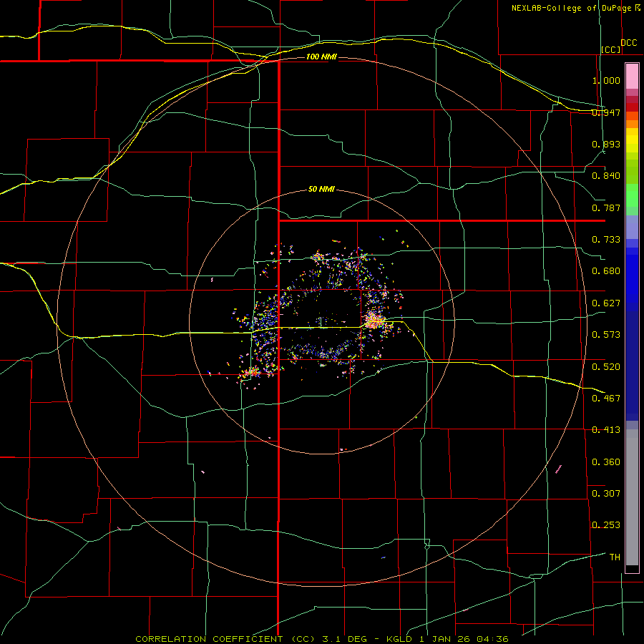Pick the light pink segment of color bar
This screenshot has width=644, height=644.
tap(632, 76)
